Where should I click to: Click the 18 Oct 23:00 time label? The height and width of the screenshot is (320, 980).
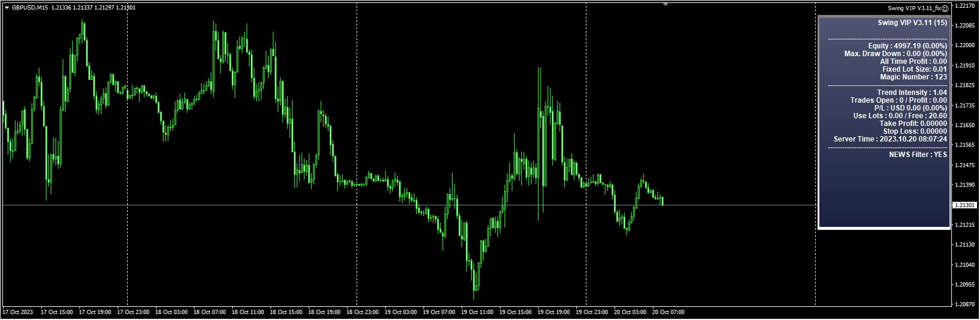pos(362,312)
